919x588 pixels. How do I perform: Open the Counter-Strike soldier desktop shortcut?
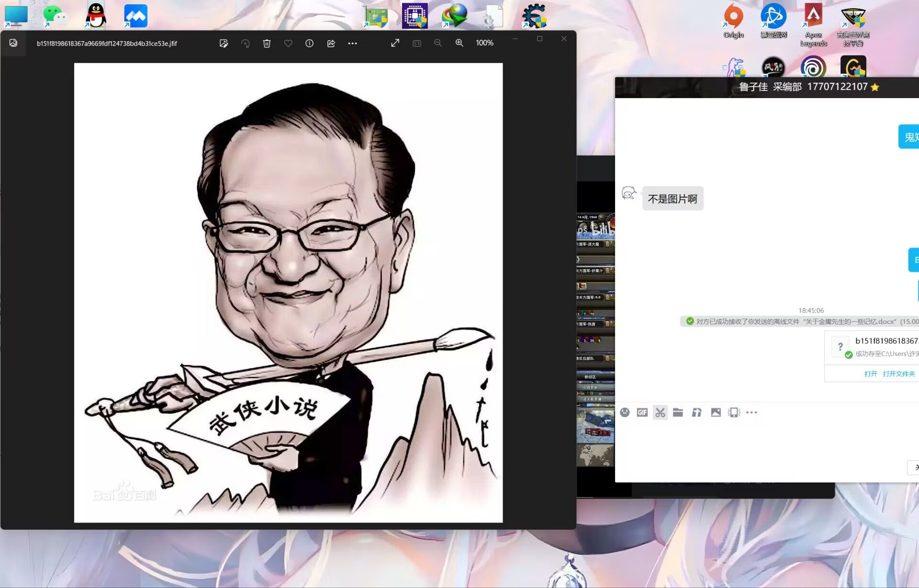734,67
